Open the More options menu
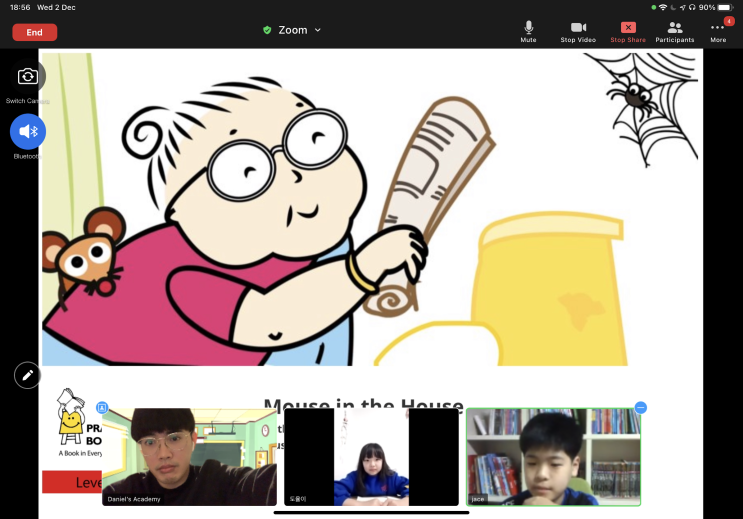The image size is (743, 519). (x=718, y=32)
